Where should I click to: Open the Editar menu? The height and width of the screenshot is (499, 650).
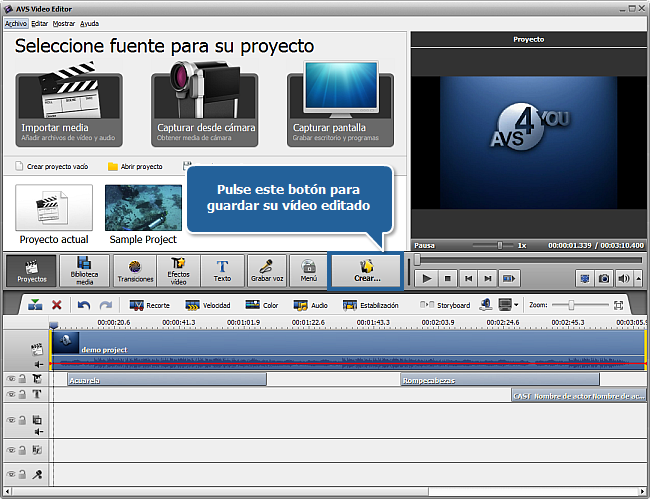[x=40, y=24]
